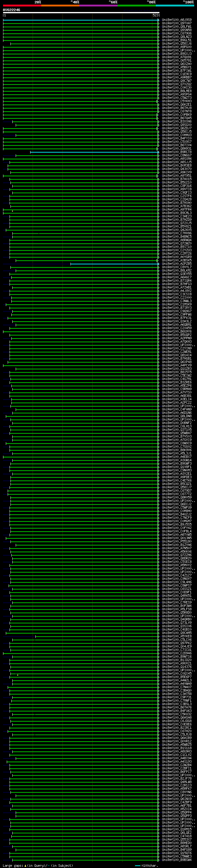The width and height of the screenshot is (197, 868).
Task: Select hit UniRef100_A9SXM4
Action: [x=177, y=159]
